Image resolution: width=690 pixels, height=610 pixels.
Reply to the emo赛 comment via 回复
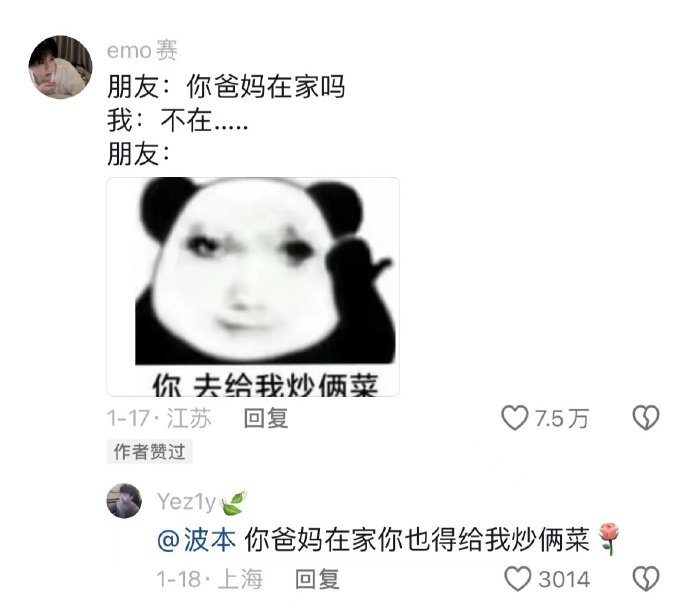[266, 418]
